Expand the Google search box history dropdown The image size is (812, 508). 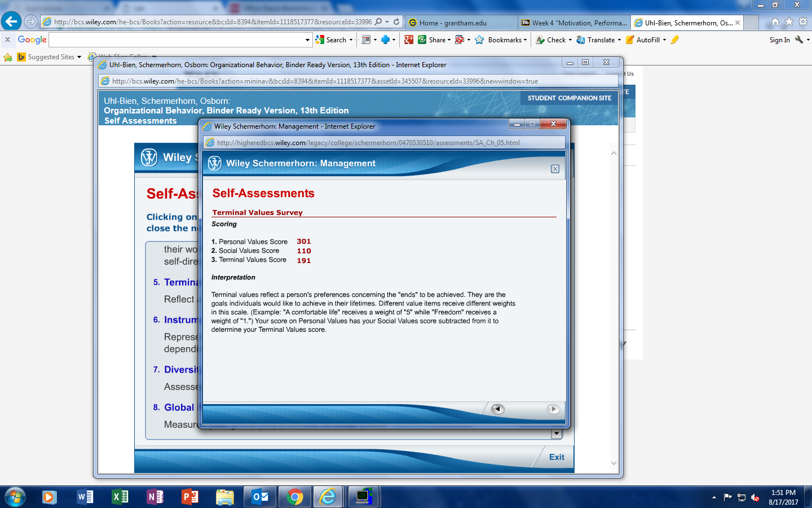pyautogui.click(x=307, y=40)
